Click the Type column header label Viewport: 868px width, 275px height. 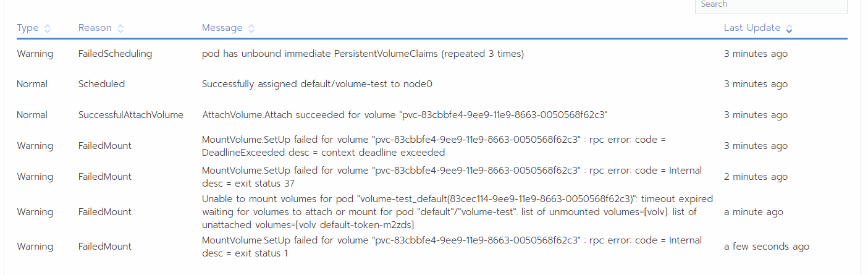(x=28, y=28)
